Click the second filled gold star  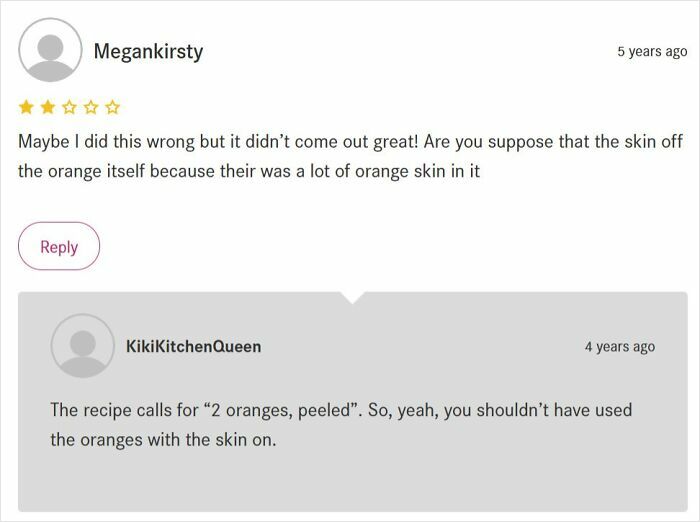[47, 106]
